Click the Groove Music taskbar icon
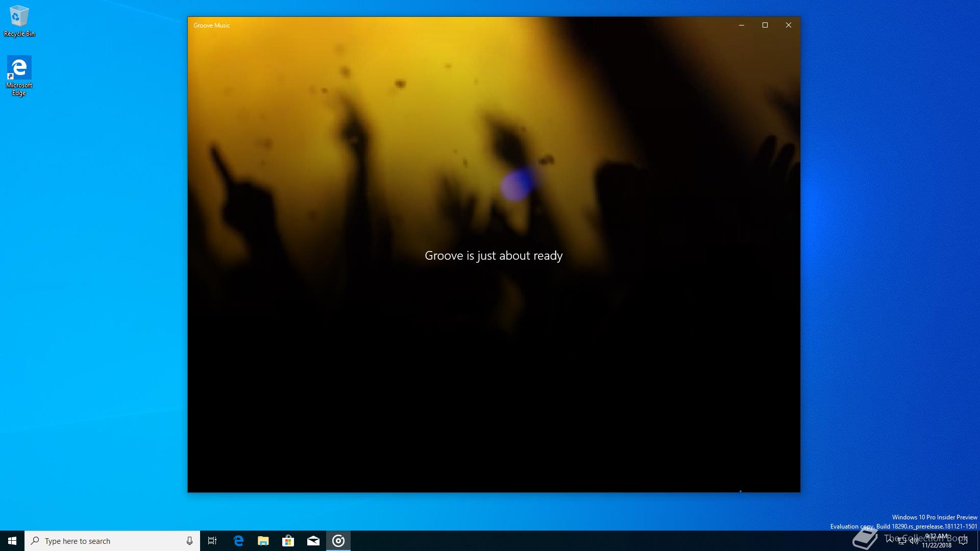This screenshot has height=551, width=980. point(338,541)
